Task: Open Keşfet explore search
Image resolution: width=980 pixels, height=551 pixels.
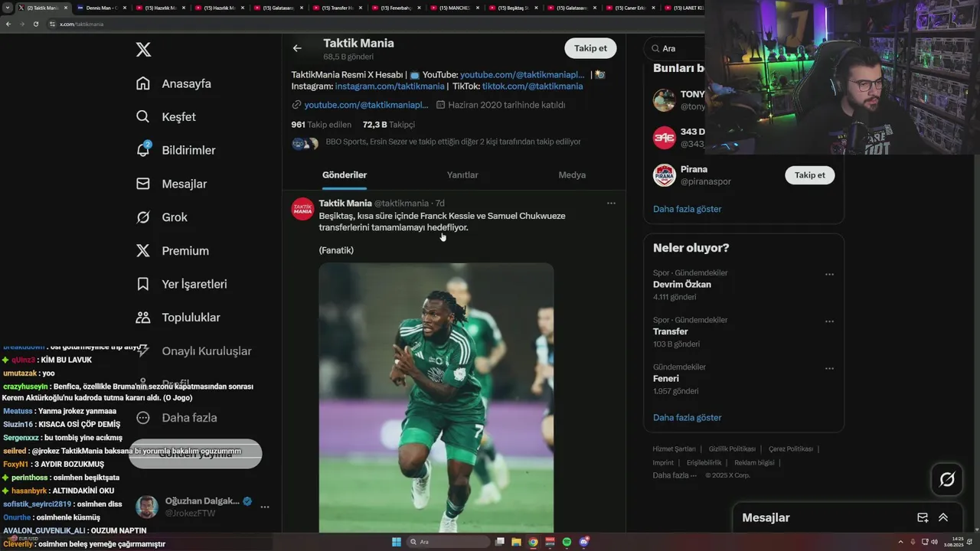Action: [166, 117]
